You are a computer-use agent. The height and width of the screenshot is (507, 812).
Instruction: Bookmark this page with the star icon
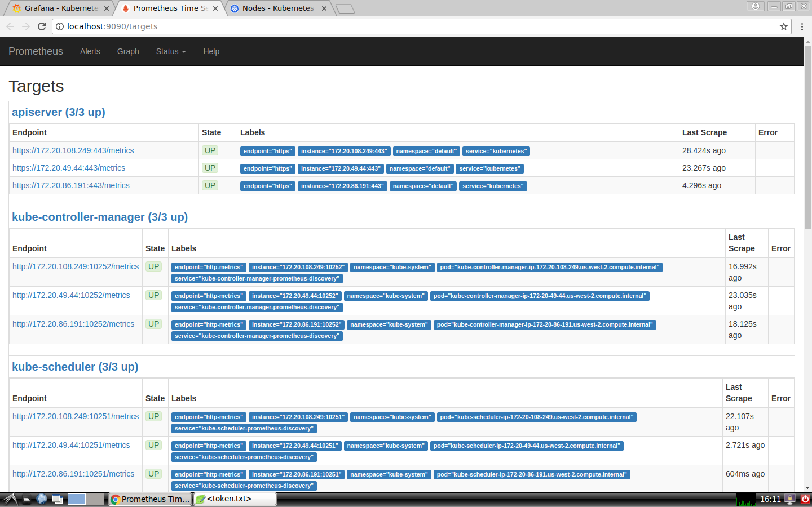point(784,26)
